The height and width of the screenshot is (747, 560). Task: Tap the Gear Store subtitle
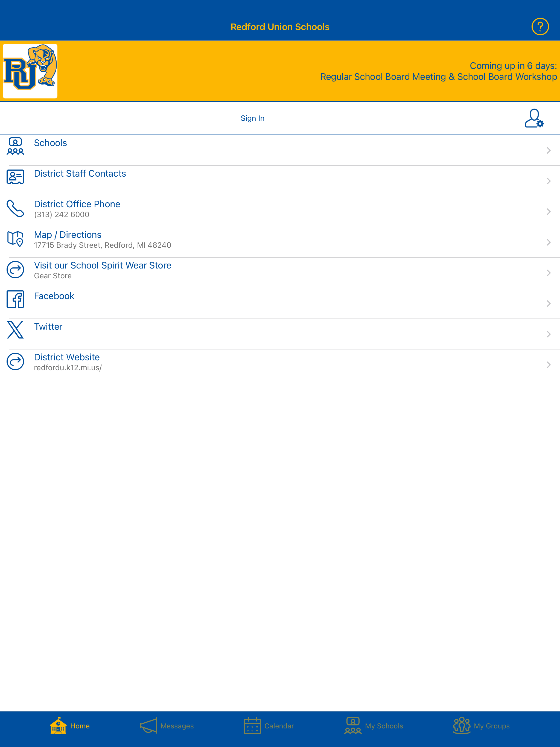(53, 276)
